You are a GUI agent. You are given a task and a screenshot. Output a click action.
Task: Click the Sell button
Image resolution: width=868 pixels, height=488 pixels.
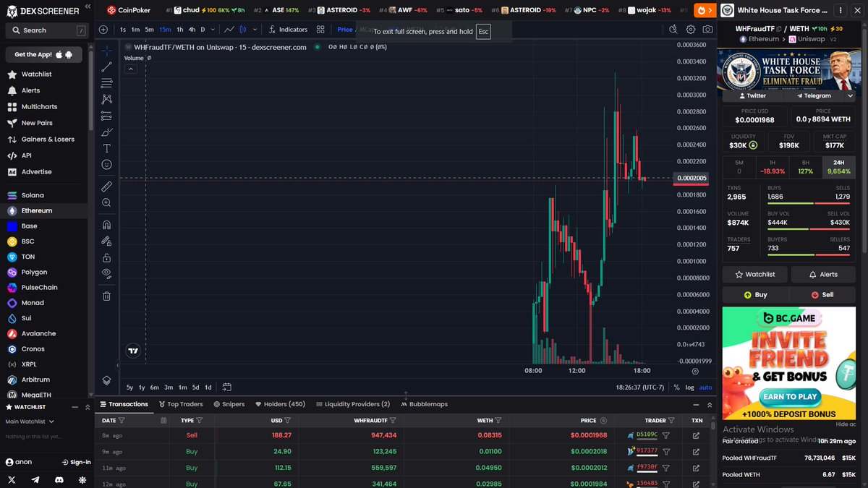822,295
